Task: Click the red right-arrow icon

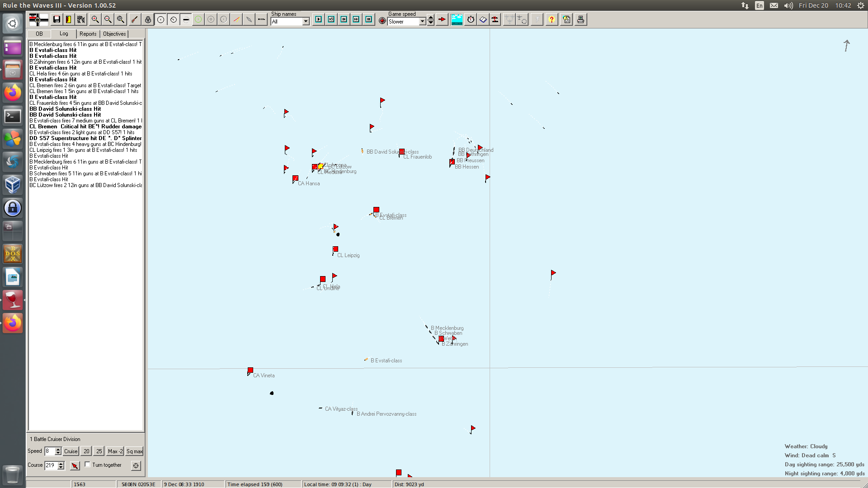Action: tap(442, 19)
